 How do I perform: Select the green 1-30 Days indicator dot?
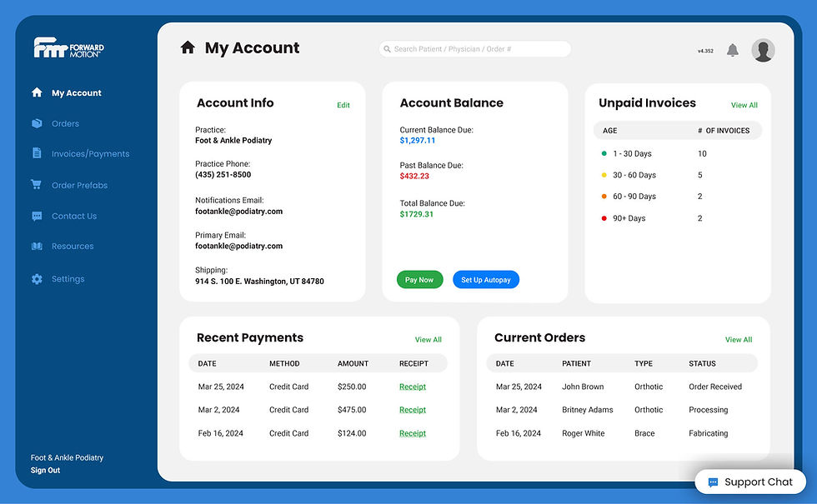click(603, 153)
